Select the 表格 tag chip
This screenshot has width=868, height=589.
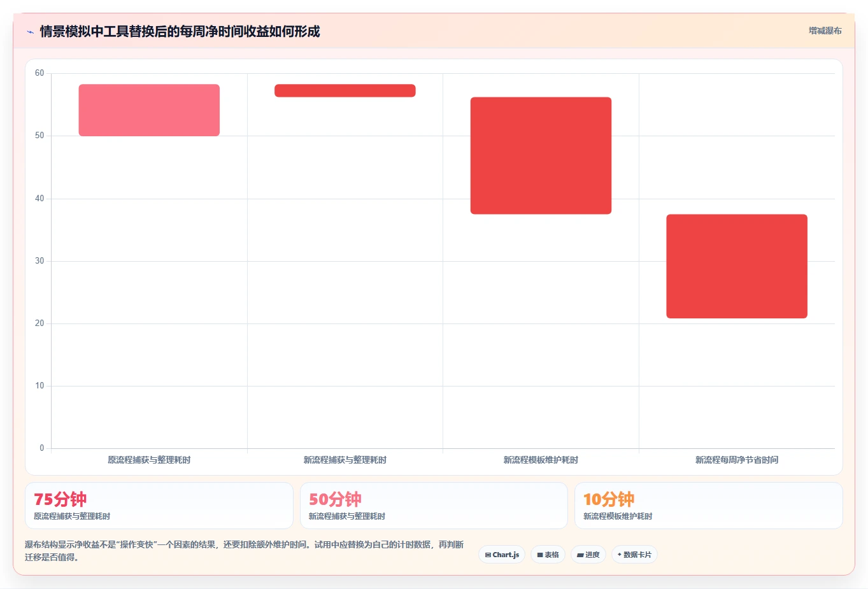click(x=548, y=555)
